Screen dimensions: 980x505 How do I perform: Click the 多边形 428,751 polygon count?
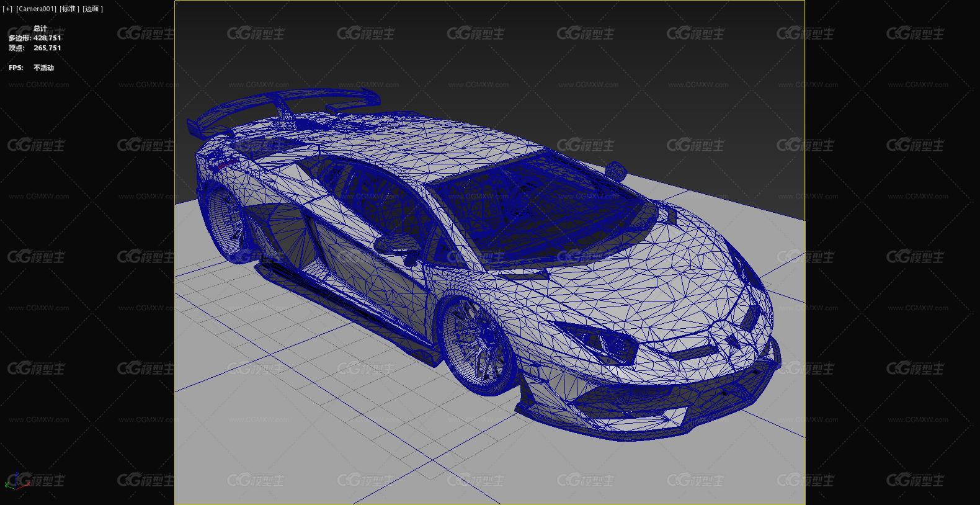coord(35,38)
